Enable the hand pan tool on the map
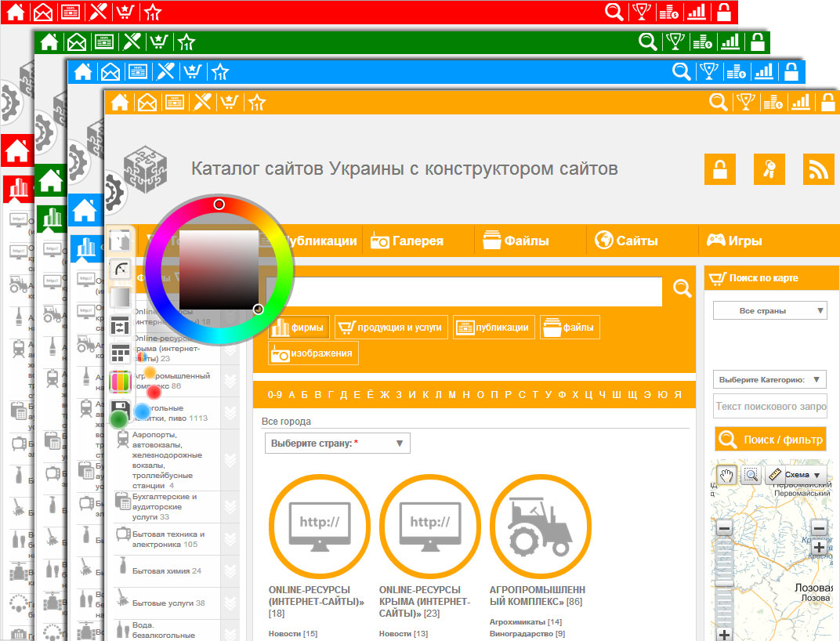The width and height of the screenshot is (840, 641). [x=726, y=475]
